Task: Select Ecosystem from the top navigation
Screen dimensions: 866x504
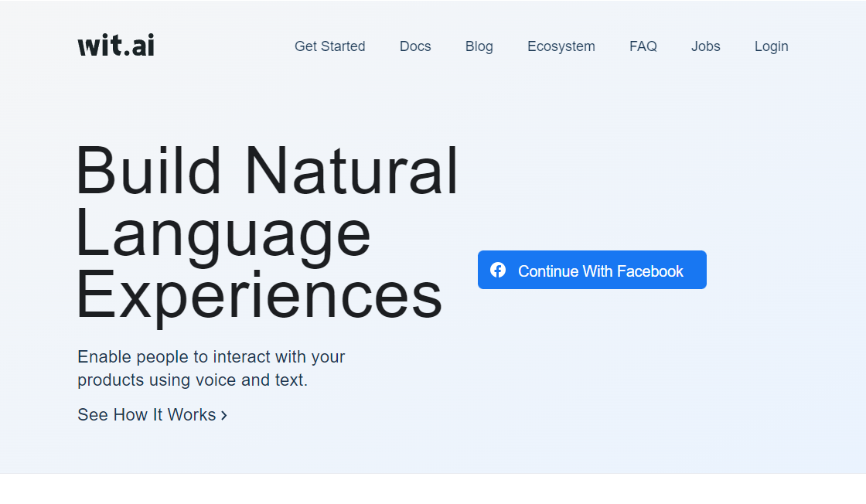Action: (561, 46)
